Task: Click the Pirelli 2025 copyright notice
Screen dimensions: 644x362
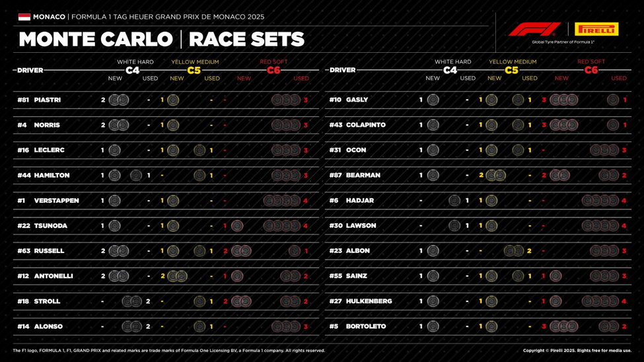Action: (577, 351)
